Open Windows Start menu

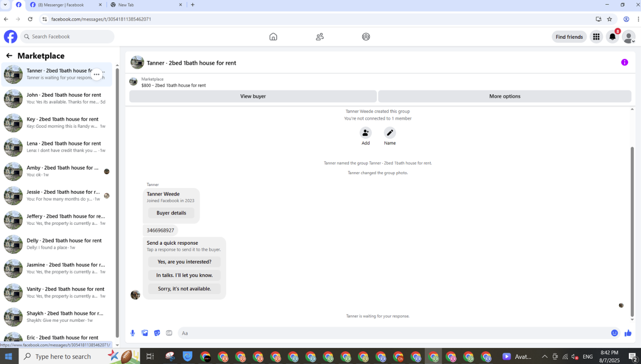[9, 356]
